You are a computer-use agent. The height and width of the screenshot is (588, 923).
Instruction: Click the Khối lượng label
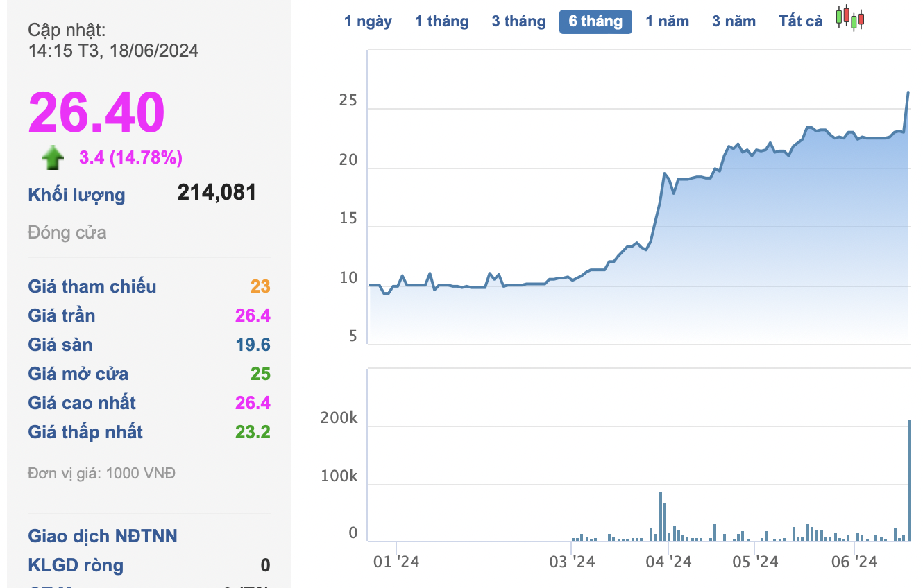[x=76, y=195]
